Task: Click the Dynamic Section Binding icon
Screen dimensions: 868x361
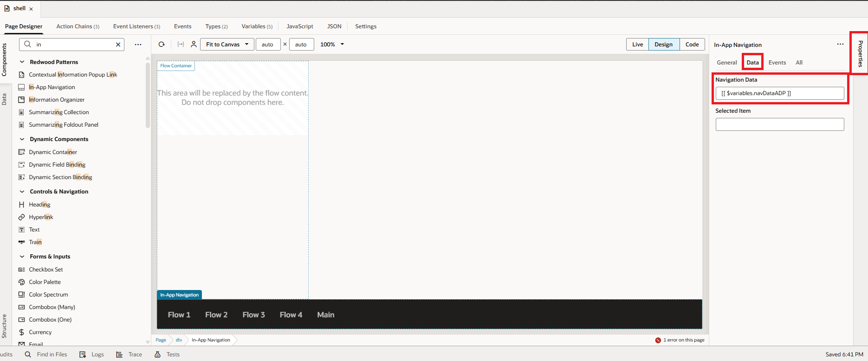Action: [x=21, y=177]
